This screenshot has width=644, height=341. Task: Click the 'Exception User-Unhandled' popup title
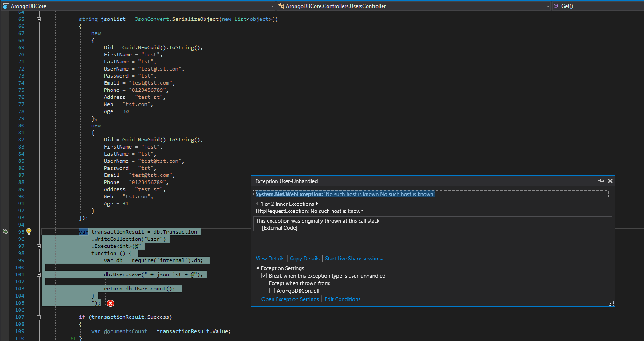coord(286,181)
